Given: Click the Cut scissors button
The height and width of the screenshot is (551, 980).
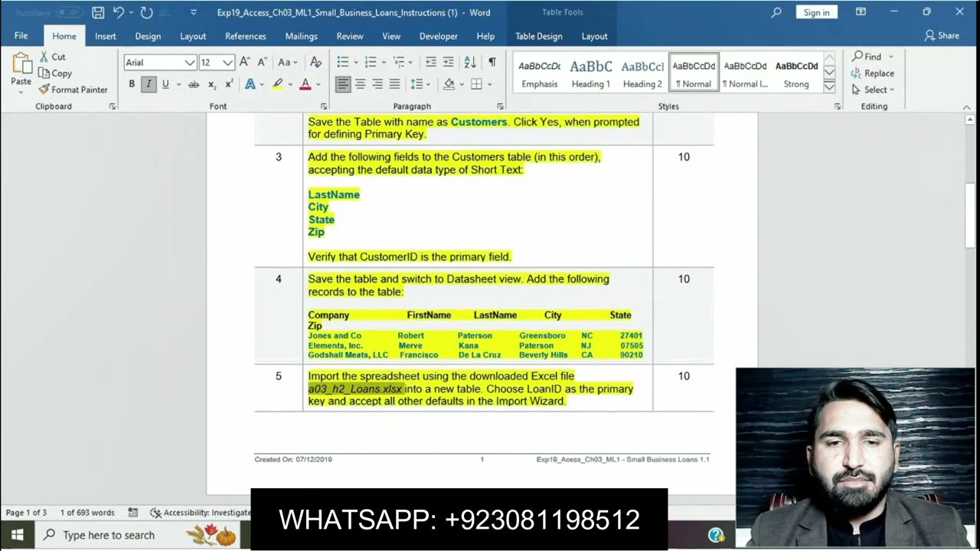Looking at the screenshot, I should tap(52, 57).
